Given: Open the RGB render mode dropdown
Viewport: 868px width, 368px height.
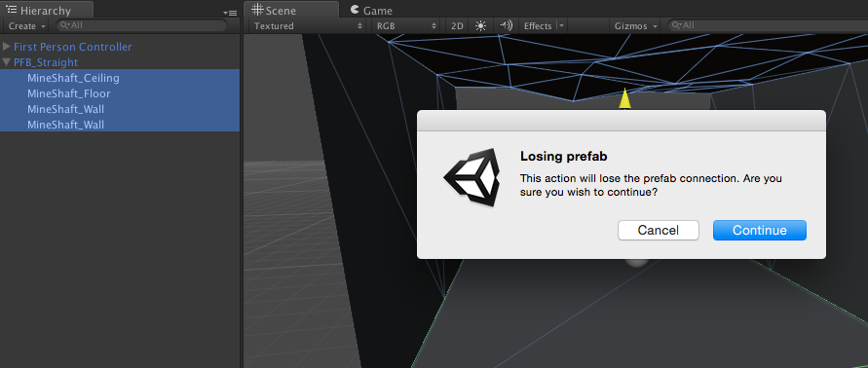Looking at the screenshot, I should [x=407, y=26].
